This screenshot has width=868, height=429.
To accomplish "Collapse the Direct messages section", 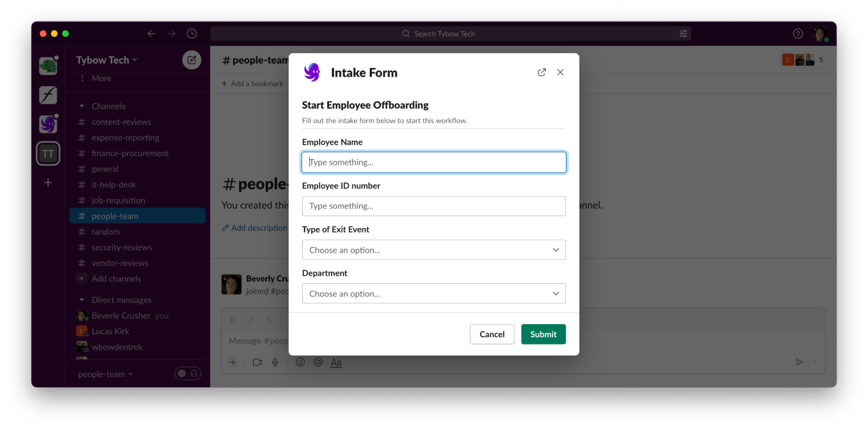I will (x=82, y=300).
